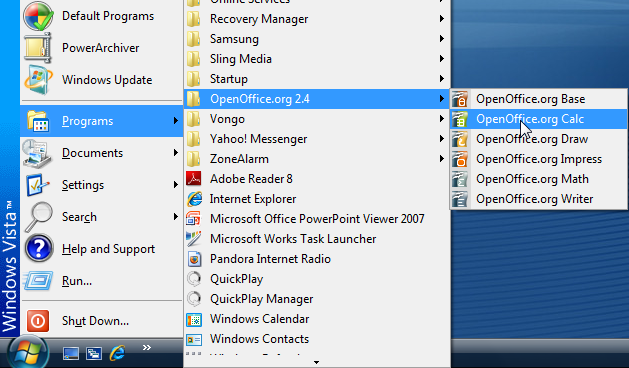Click the OpenOffice.org Impress icon

(460, 159)
